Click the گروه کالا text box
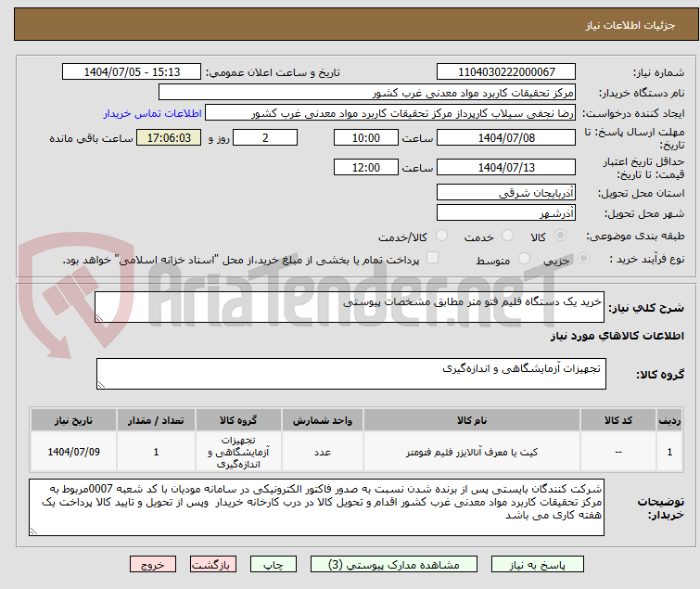This screenshot has width=700, height=589. [x=350, y=374]
